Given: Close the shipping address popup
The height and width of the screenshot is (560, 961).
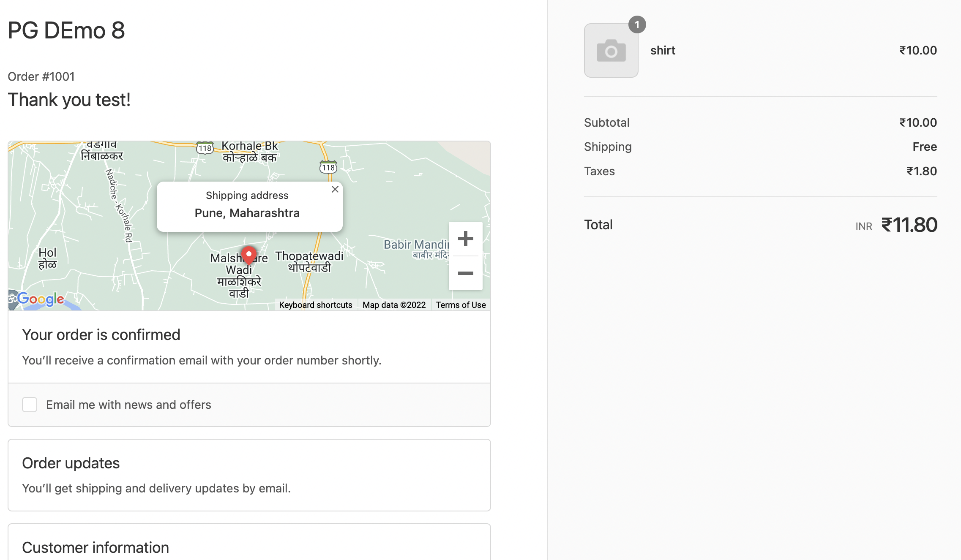Looking at the screenshot, I should point(335,189).
